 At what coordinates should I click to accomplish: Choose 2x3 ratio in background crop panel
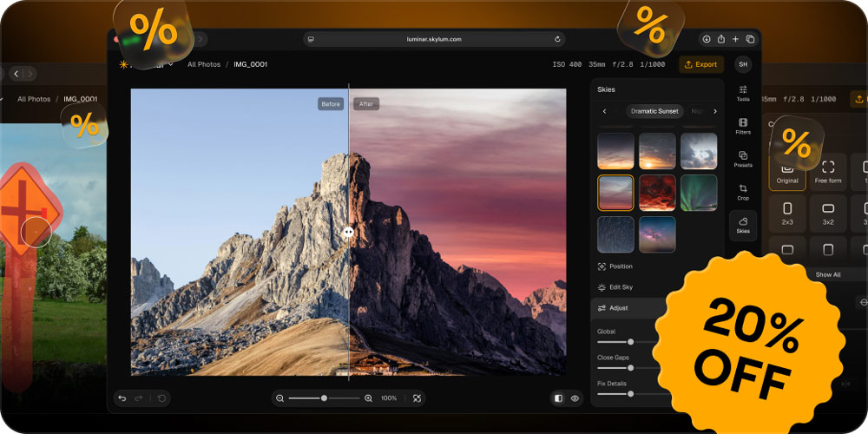coord(787,214)
